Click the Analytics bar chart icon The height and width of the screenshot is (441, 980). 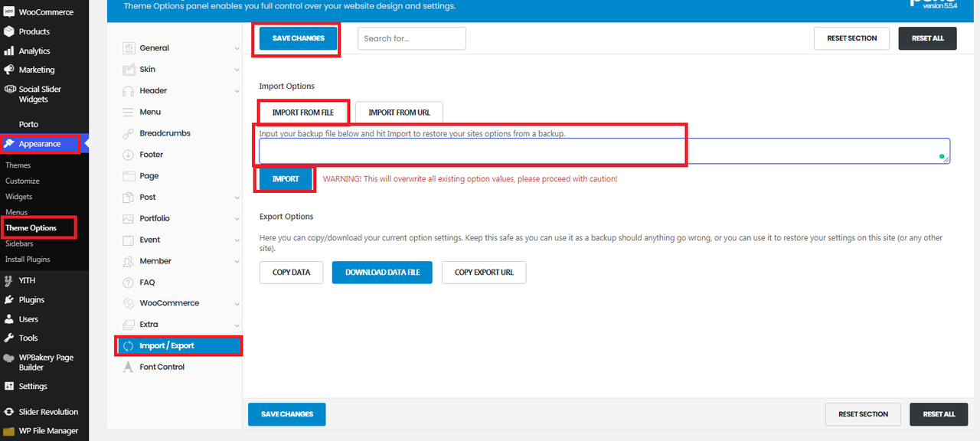pos(9,51)
